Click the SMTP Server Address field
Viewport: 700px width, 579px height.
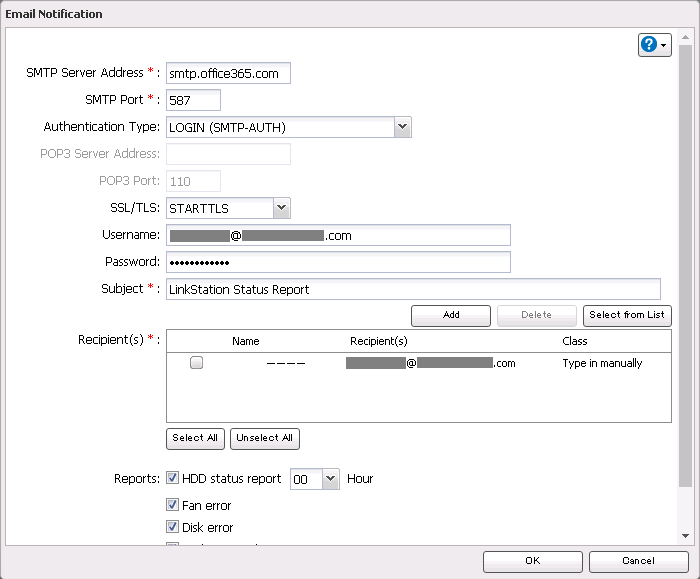228,73
